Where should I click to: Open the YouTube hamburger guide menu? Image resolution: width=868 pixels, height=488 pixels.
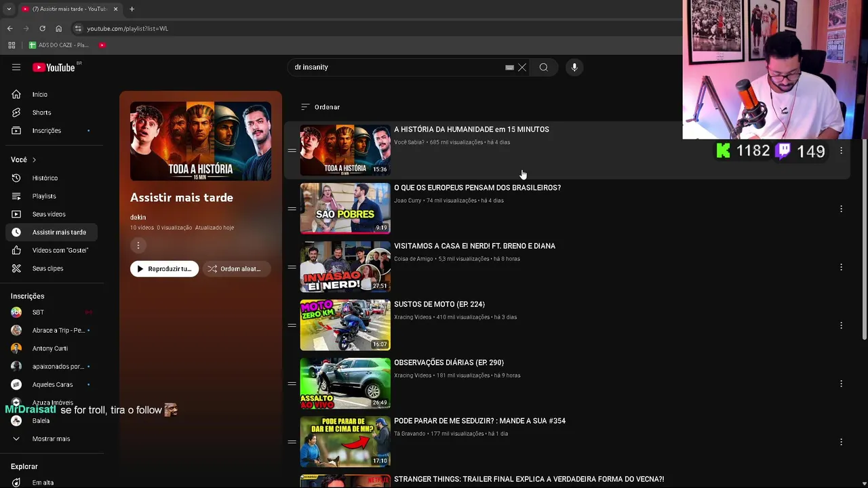[x=16, y=67]
